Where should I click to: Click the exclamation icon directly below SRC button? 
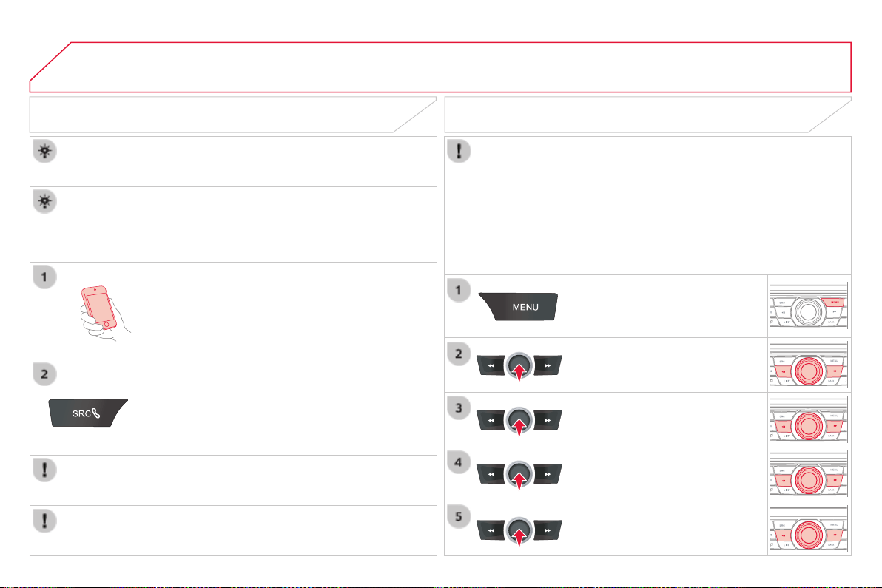pyautogui.click(x=44, y=470)
